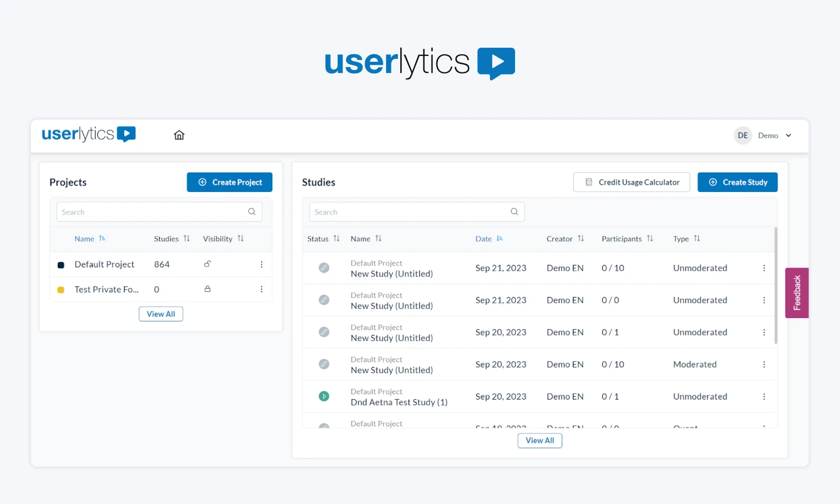Viewport: 840px width, 504px height.
Task: Sort studies by Participants
Action: (x=628, y=239)
